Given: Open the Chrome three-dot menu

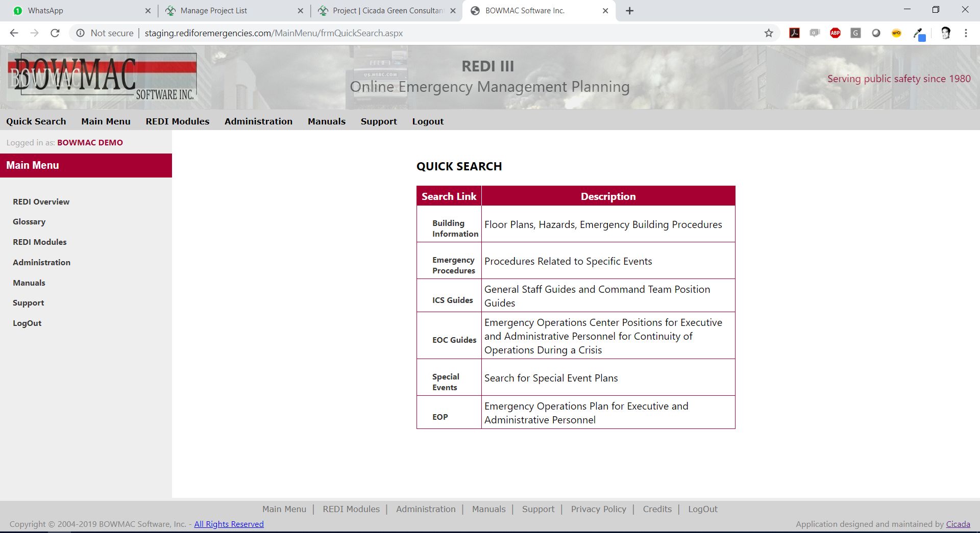Looking at the screenshot, I should coord(966,33).
